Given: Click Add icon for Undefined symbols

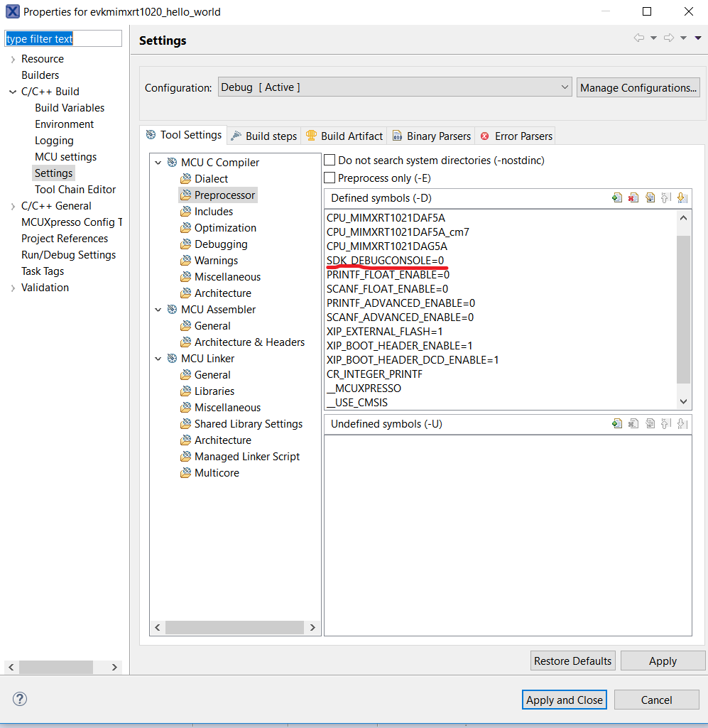Looking at the screenshot, I should point(617,424).
